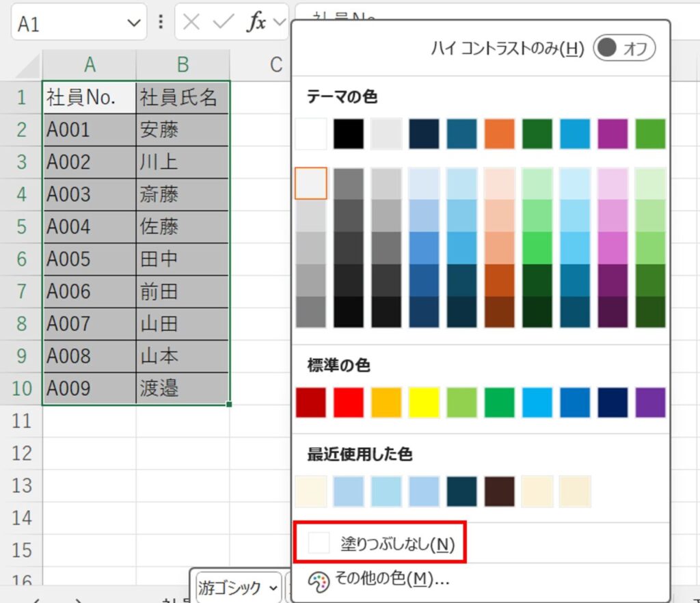Select column A header

point(90,65)
